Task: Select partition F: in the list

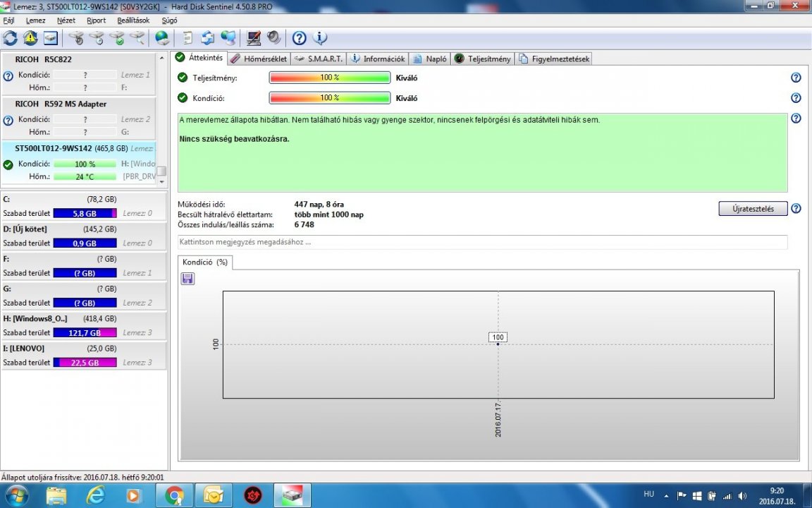Action: [83, 266]
